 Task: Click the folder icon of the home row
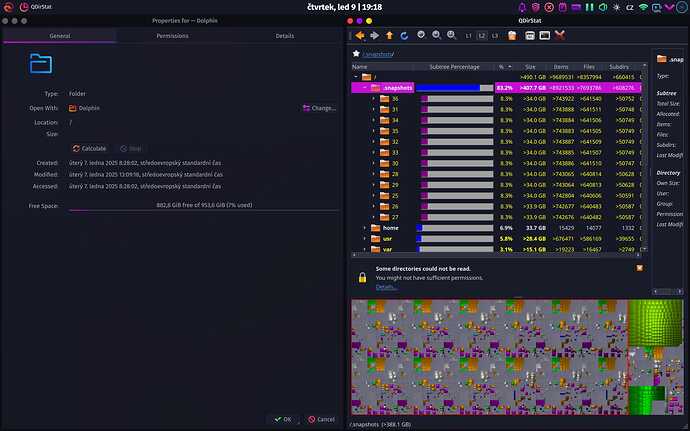[375, 228]
